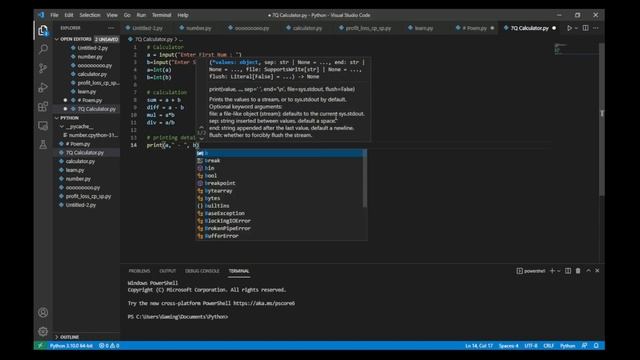Open the run options dropdown beside play
Image resolution: width=640 pixels, height=360 pixels.
pyautogui.click(x=576, y=28)
